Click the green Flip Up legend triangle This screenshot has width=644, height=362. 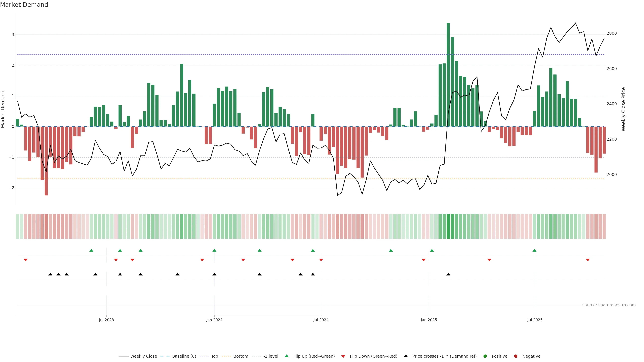[x=286, y=356]
